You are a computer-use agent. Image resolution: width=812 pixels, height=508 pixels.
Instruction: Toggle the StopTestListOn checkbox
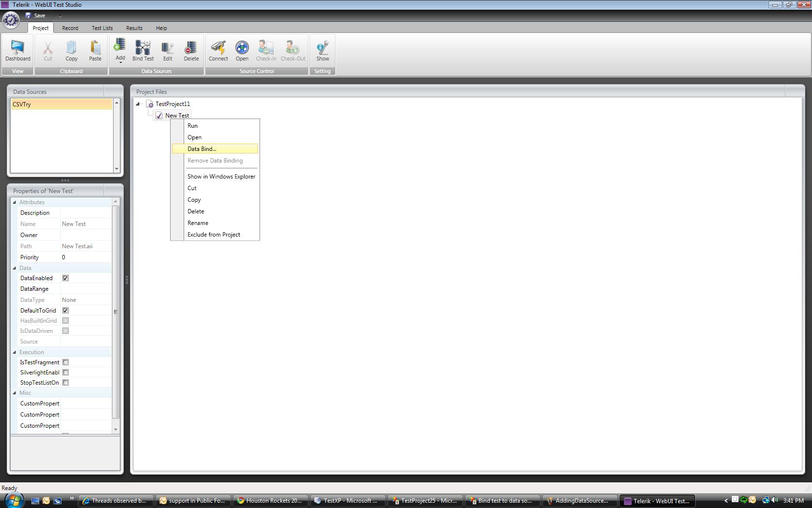pos(65,383)
